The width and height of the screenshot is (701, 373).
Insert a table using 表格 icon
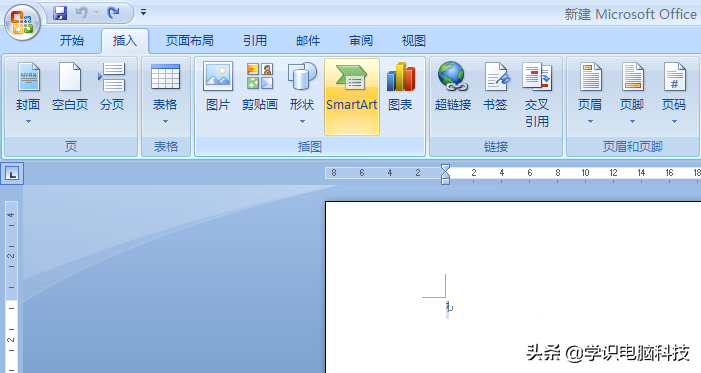pyautogui.click(x=165, y=76)
